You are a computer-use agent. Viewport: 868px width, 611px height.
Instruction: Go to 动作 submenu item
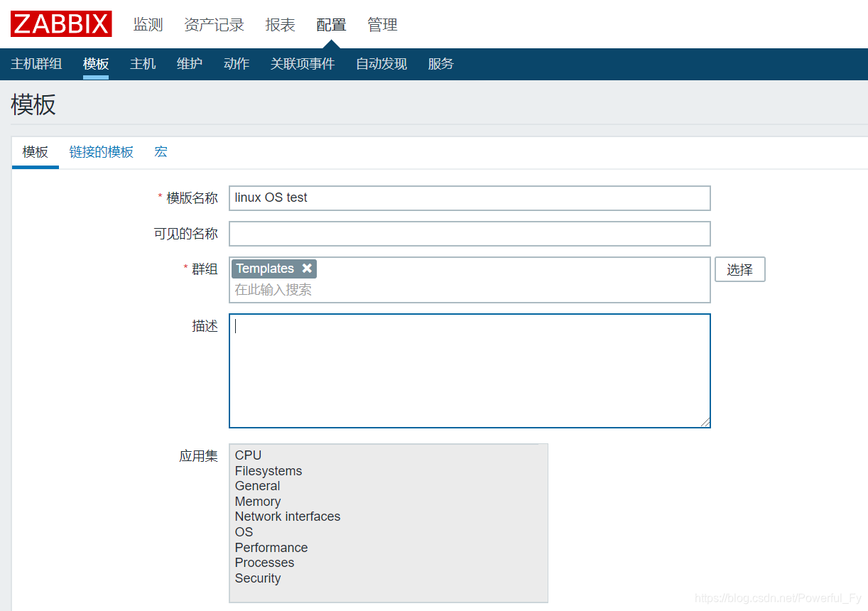pyautogui.click(x=237, y=64)
